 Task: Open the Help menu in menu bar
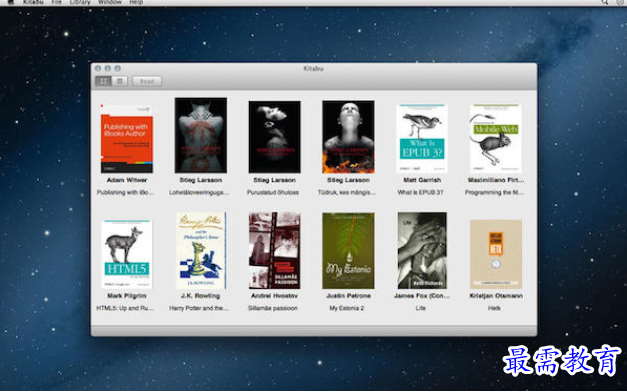[x=136, y=2]
